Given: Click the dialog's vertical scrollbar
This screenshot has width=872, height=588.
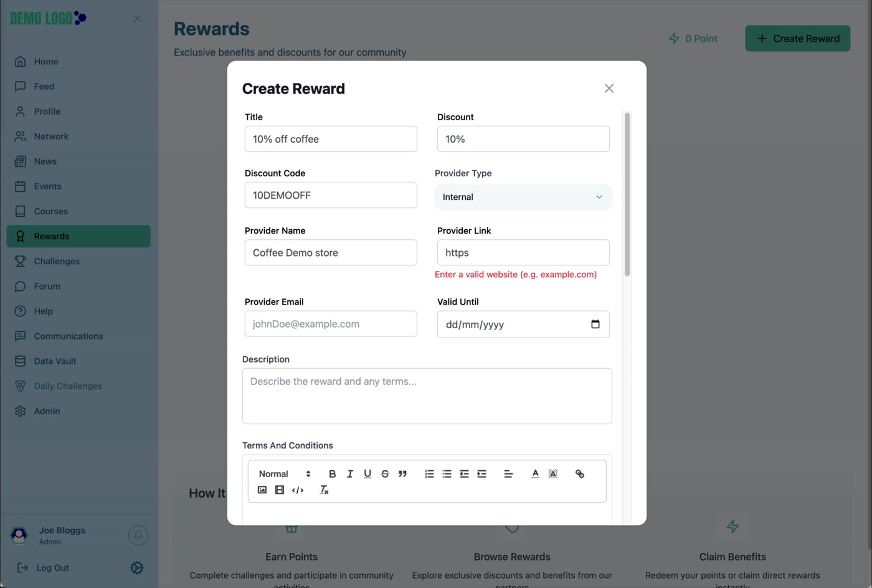Looking at the screenshot, I should [627, 194].
